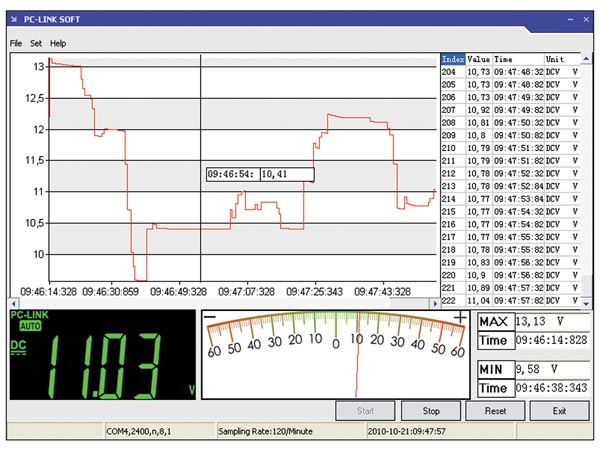Image resolution: width=600 pixels, height=450 pixels.
Task: Click the 0 center mark of the gauge
Action: pyautogui.click(x=336, y=344)
